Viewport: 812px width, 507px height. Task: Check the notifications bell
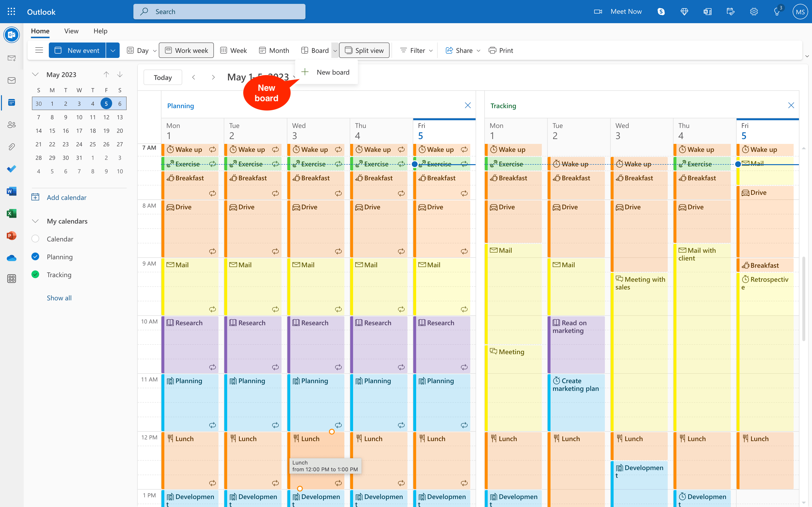(x=777, y=11)
